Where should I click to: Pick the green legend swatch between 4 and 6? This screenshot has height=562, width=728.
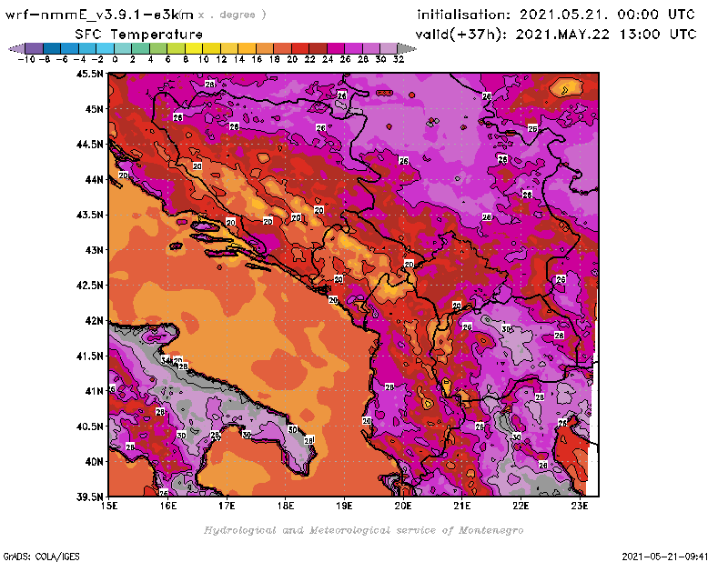click(x=157, y=48)
